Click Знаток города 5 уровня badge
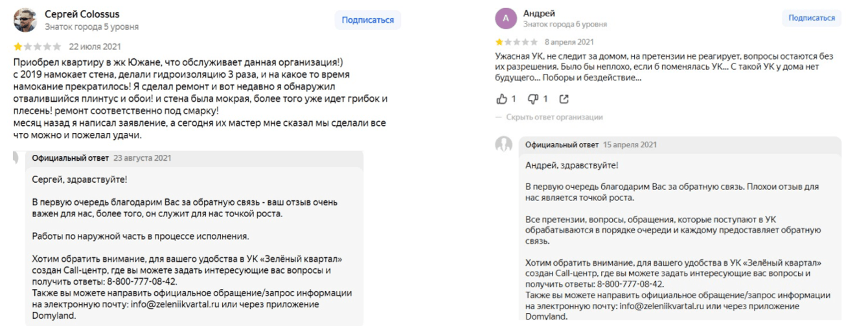 click(91, 27)
